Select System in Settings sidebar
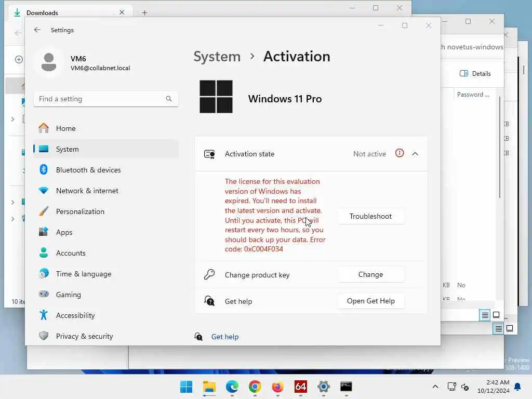This screenshot has height=399, width=532. click(106, 149)
